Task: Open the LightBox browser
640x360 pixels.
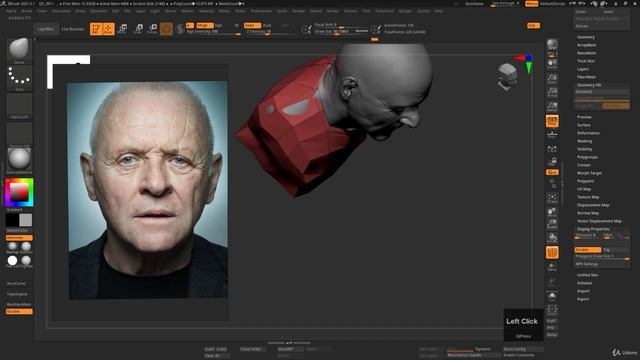Action: (46, 29)
